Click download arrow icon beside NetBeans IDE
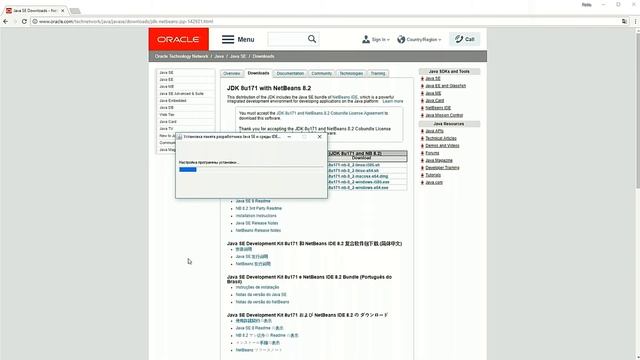Viewport: 640px width, 360px height. point(422,108)
